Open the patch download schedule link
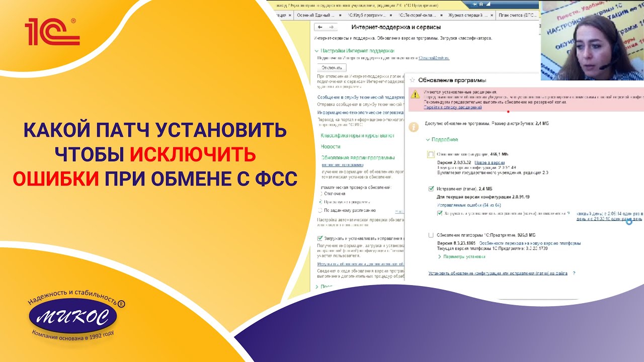Screen dimensions: 644x362 (x=609, y=216)
